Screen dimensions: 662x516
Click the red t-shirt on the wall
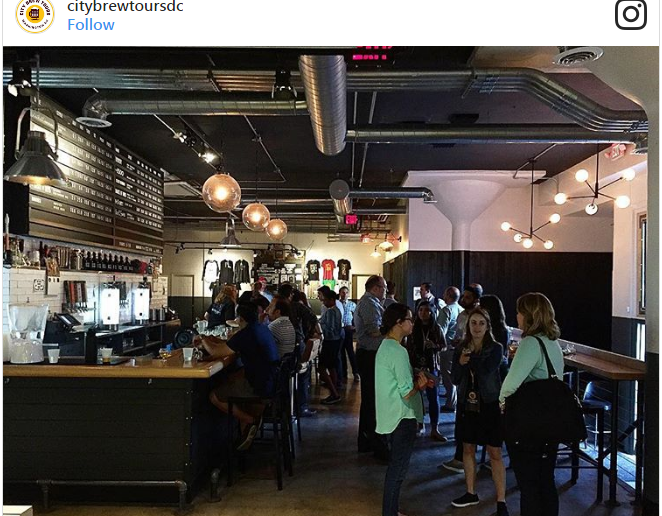pos(328,269)
